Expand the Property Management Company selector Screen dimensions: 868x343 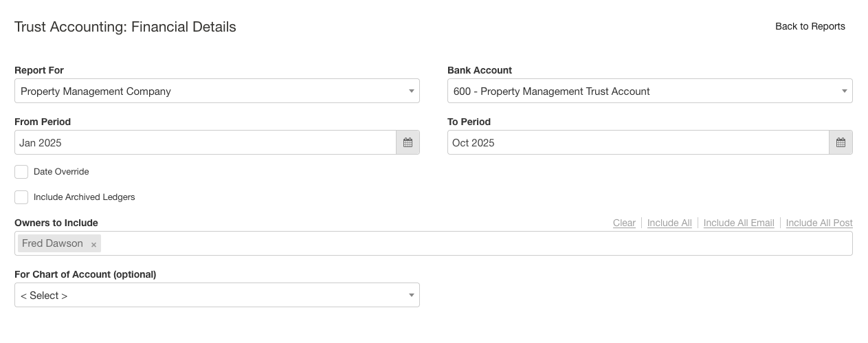(x=206, y=91)
